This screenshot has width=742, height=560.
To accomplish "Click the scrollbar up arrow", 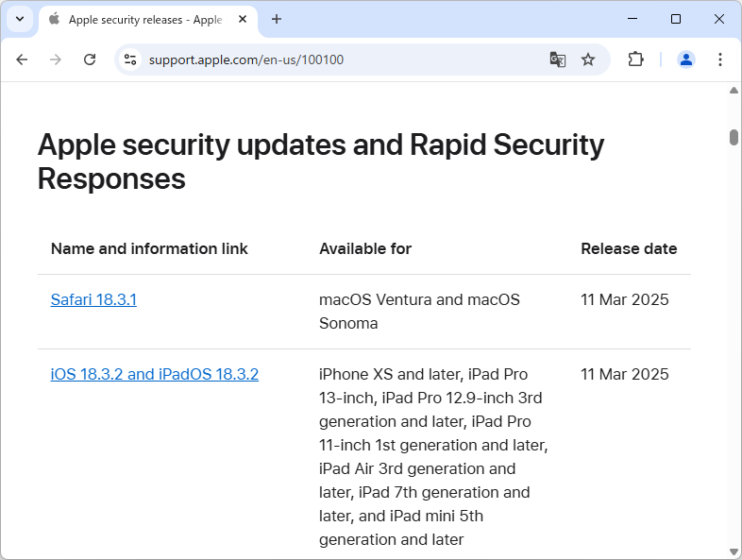I will [734, 91].
